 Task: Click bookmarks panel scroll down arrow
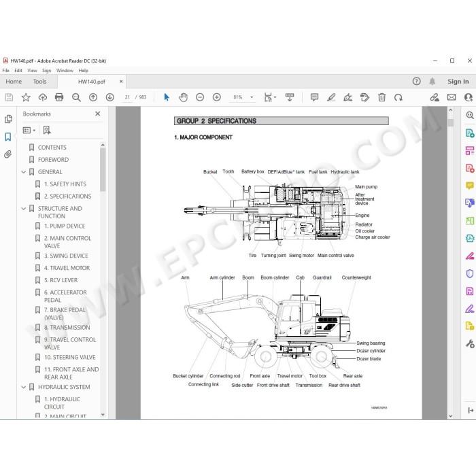pyautogui.click(x=103, y=414)
